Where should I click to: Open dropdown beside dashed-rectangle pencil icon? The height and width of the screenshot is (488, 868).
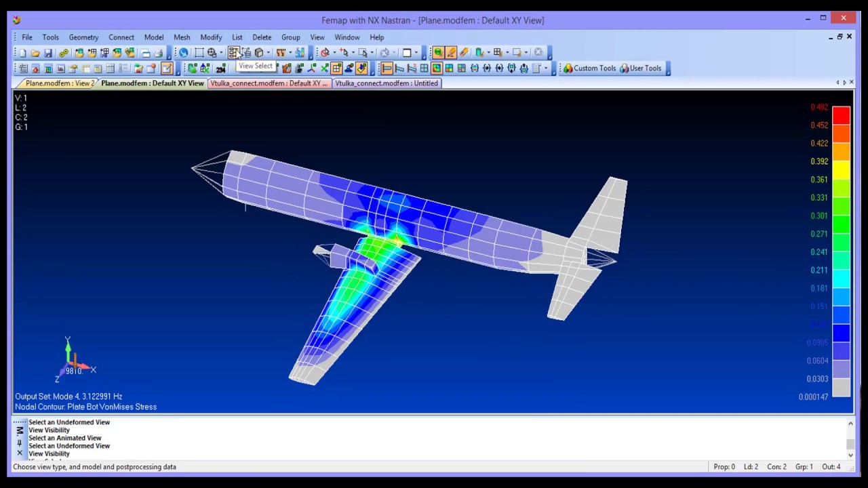pos(526,52)
